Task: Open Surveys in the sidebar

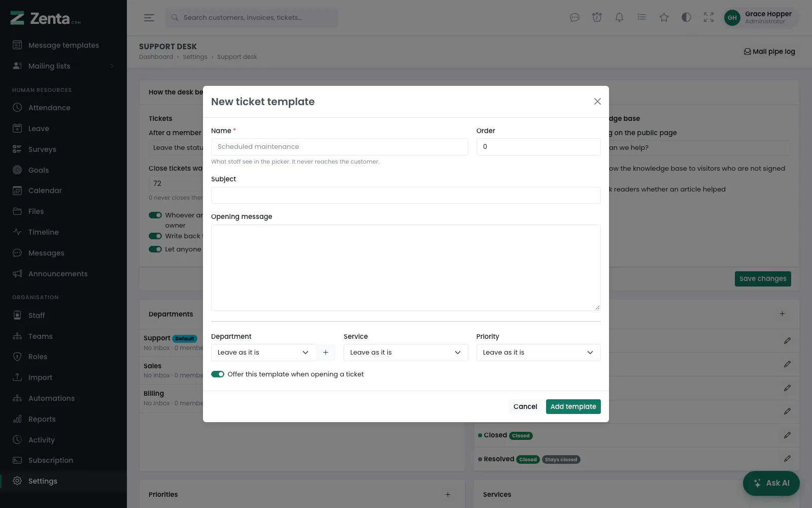Action: click(63, 149)
